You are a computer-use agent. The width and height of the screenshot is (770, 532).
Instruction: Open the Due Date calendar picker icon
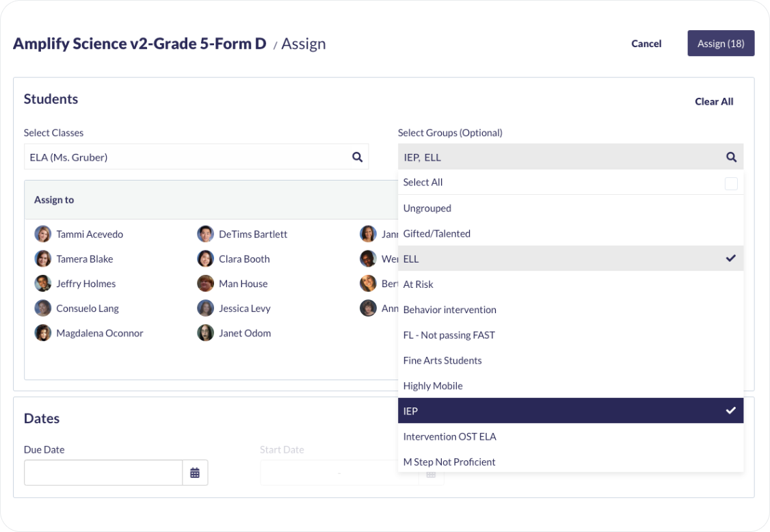[x=195, y=473]
